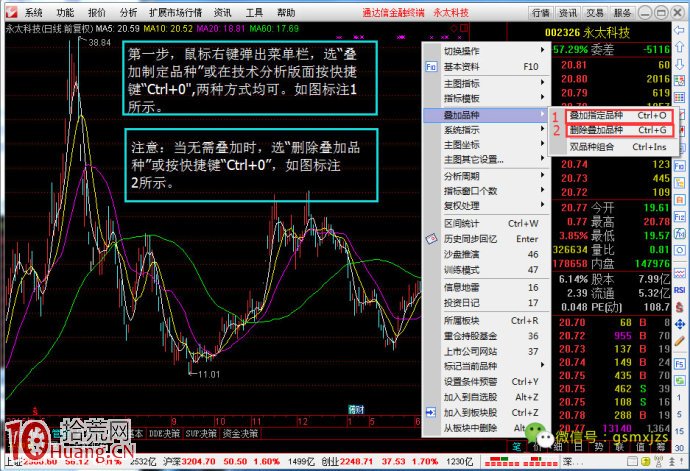
Task: Open the 帮助 menu
Action: click(286, 13)
